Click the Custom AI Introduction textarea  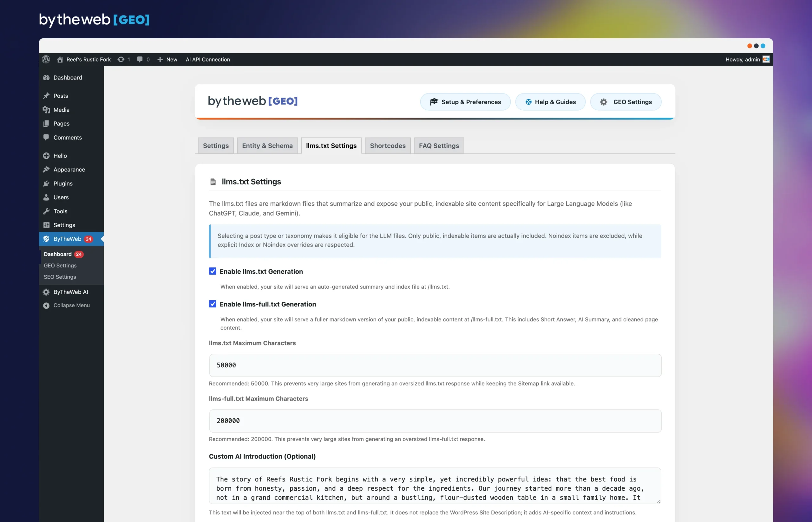(435, 486)
